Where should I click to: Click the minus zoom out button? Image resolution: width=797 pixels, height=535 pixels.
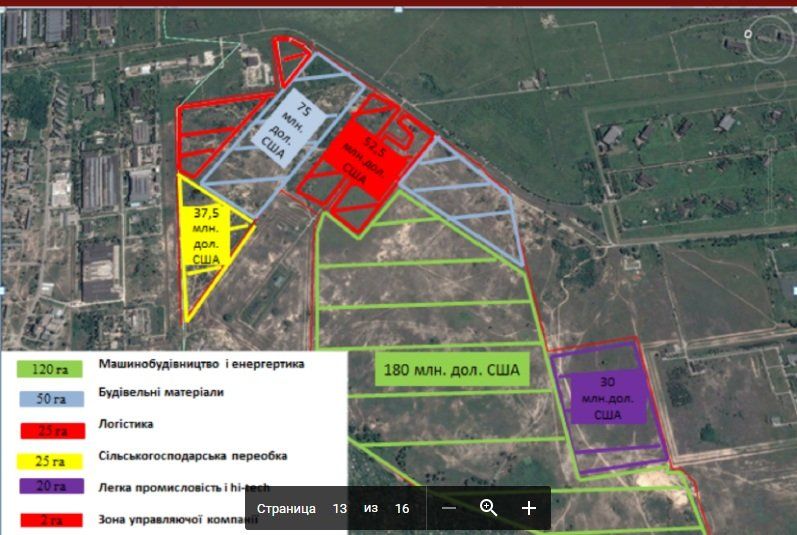coord(449,508)
